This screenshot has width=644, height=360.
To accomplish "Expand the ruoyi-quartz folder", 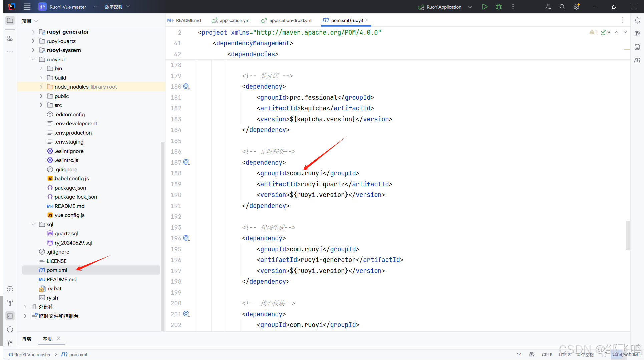I will tap(33, 41).
